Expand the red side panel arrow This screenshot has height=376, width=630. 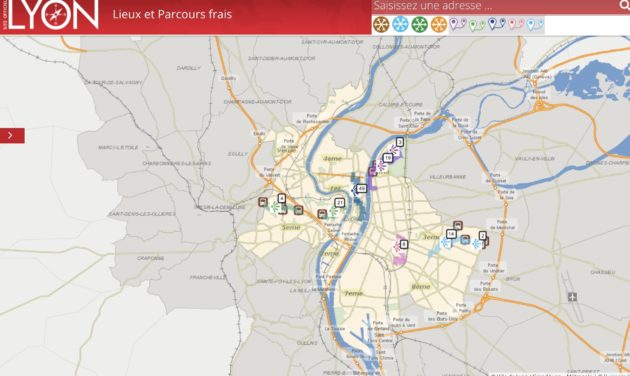point(12,136)
